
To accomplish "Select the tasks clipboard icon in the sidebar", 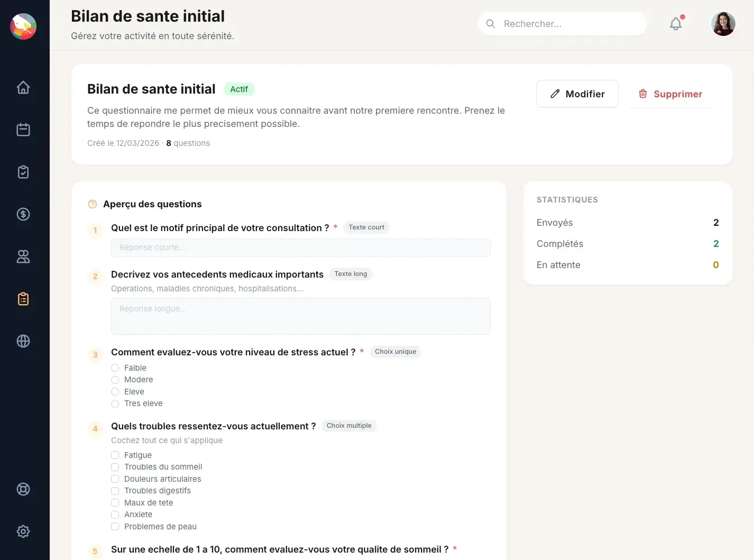I will [23, 171].
